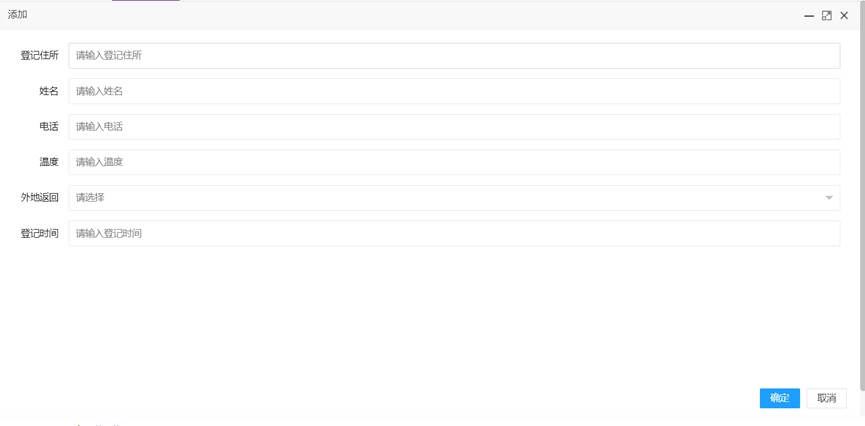Screen dimensions: 865x426
Task: Click the 外地返回 dropdown arrow
Action: point(829,198)
